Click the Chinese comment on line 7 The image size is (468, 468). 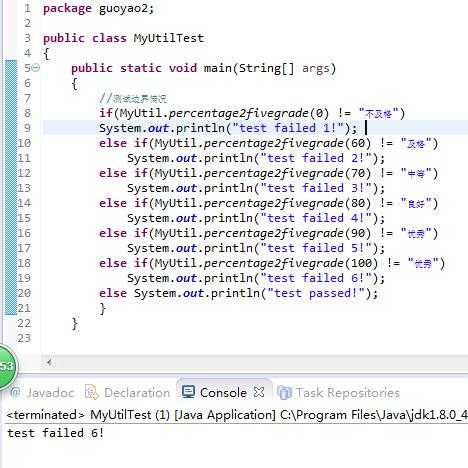coord(133,99)
